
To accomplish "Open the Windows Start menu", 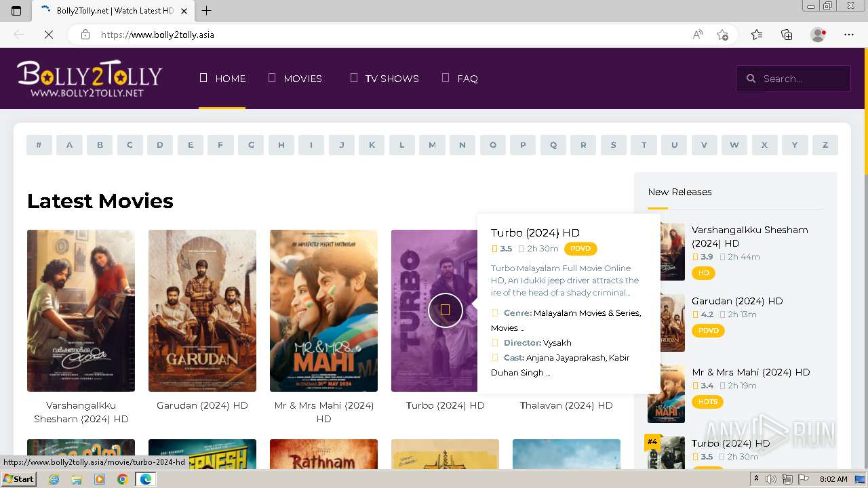I will click(x=19, y=479).
